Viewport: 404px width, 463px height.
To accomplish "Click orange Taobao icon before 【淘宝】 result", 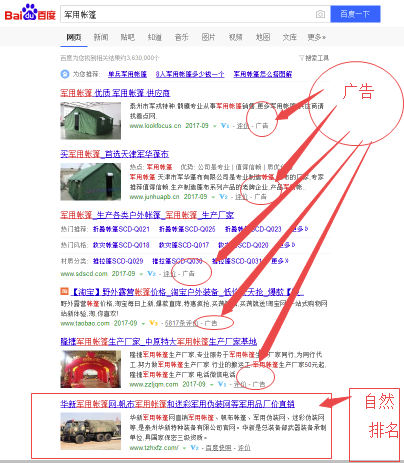I will pyautogui.click(x=64, y=291).
